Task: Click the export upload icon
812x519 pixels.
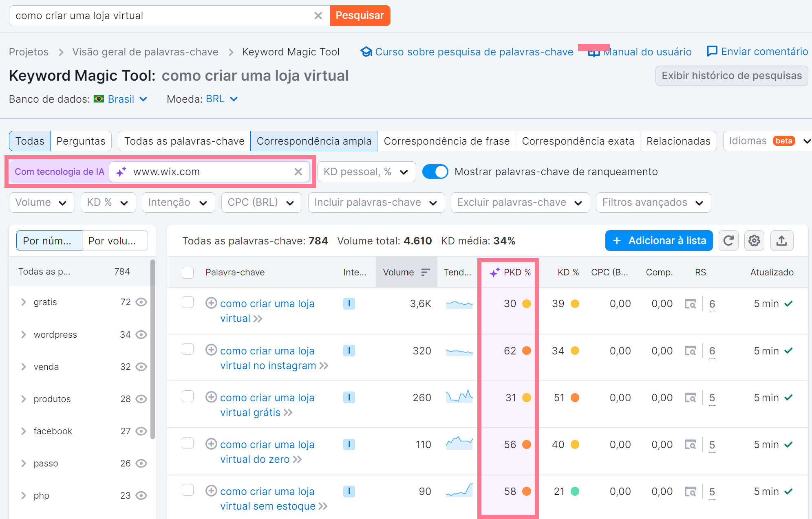Action: pyautogui.click(x=781, y=241)
